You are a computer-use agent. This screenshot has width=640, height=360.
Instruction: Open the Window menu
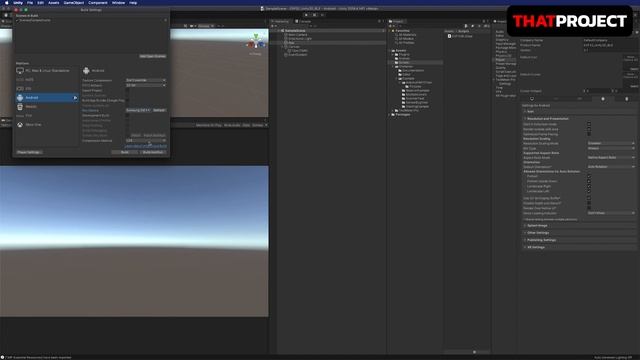[118, 3]
